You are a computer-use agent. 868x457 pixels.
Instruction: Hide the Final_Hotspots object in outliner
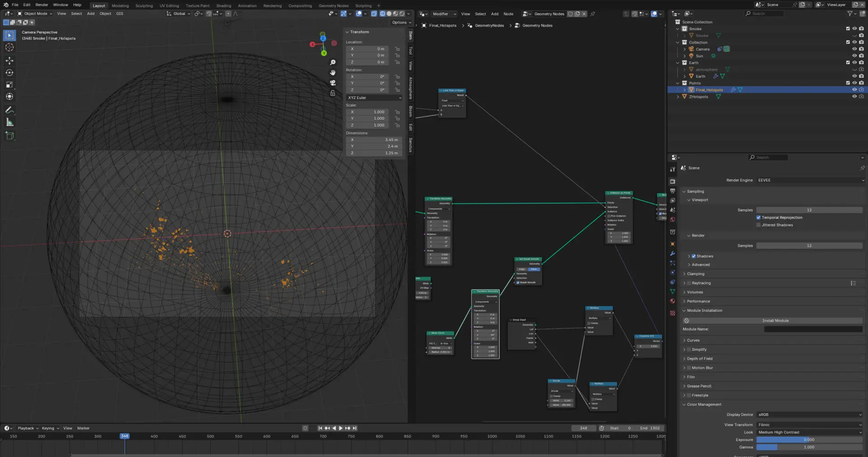(x=854, y=90)
